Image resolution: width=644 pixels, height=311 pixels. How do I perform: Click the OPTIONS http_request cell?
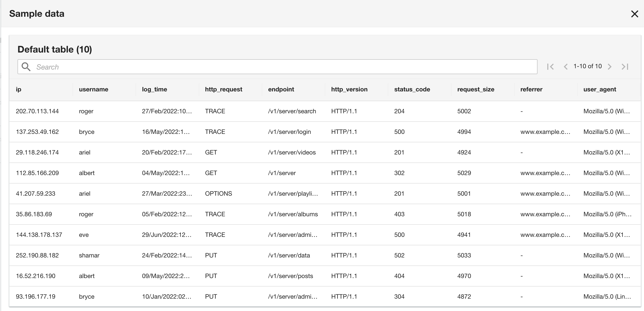click(x=218, y=194)
